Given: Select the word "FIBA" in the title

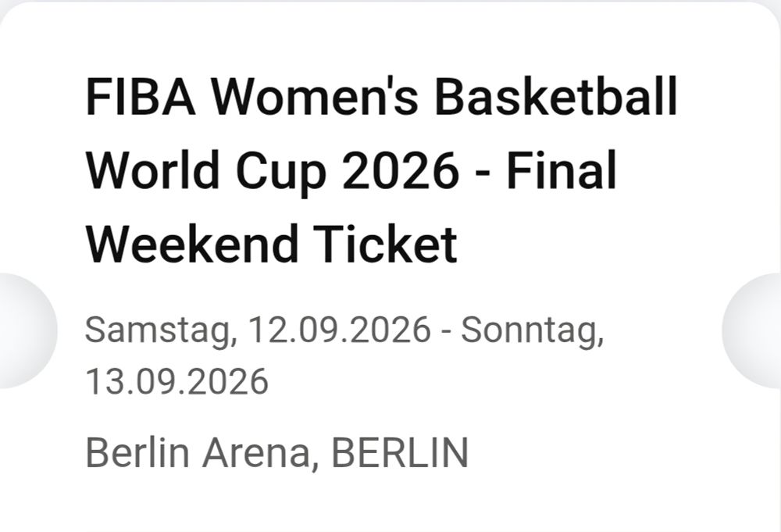Looking at the screenshot, I should (141, 96).
